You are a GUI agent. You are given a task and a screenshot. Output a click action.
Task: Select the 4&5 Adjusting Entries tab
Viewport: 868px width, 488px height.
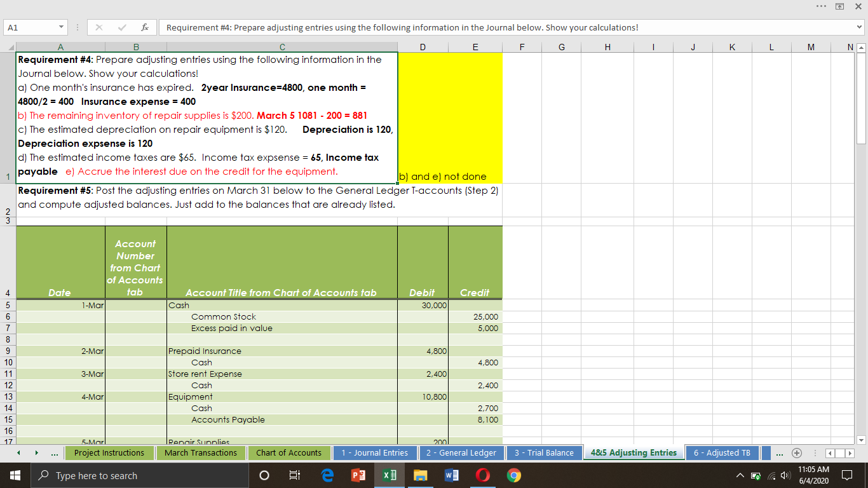(634, 453)
